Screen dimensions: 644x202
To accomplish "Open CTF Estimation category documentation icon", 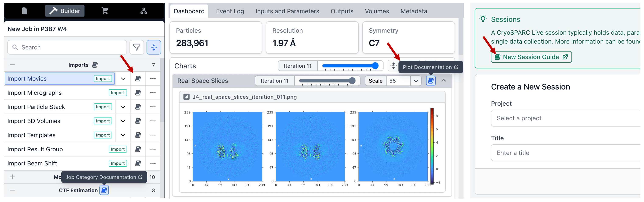I will (104, 190).
